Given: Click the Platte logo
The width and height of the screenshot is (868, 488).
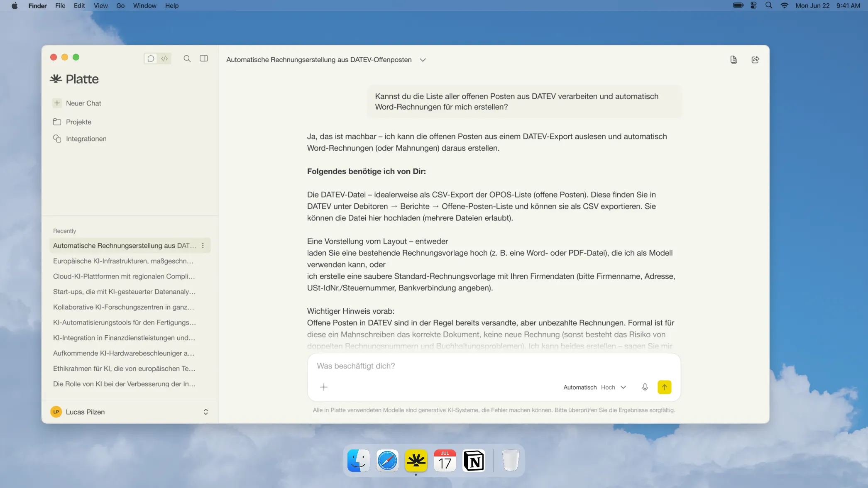Looking at the screenshot, I should (74, 79).
